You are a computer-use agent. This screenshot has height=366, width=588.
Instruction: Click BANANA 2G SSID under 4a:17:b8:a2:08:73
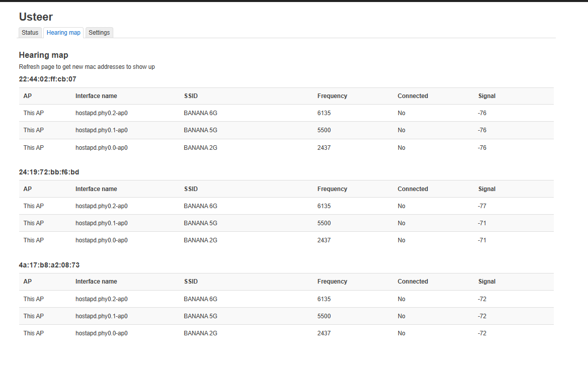tap(200, 333)
